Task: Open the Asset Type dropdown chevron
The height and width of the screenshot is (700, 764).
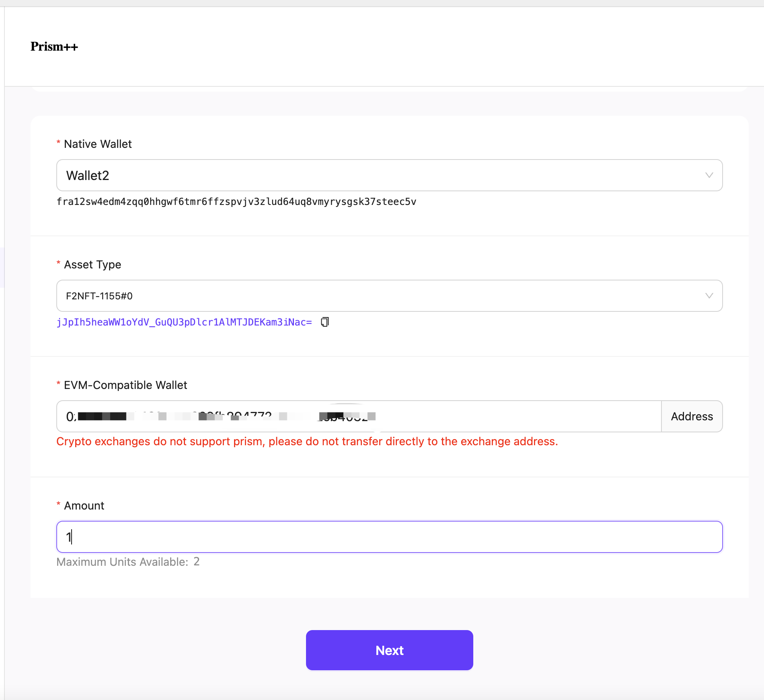Action: 709,296
